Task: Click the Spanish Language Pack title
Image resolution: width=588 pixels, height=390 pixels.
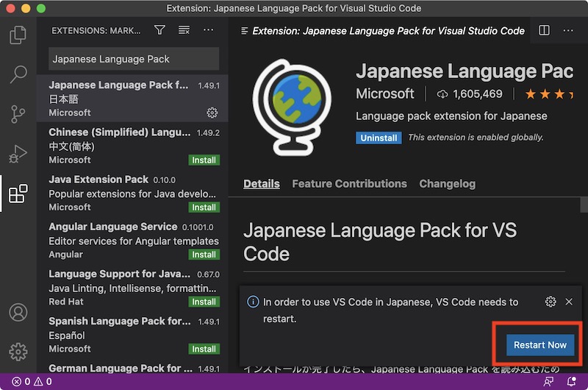Action: pyautogui.click(x=120, y=322)
